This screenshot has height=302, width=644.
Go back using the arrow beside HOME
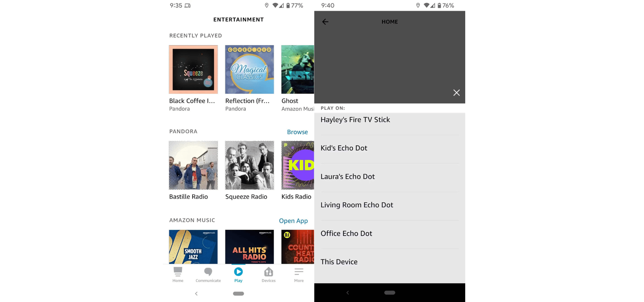click(325, 22)
